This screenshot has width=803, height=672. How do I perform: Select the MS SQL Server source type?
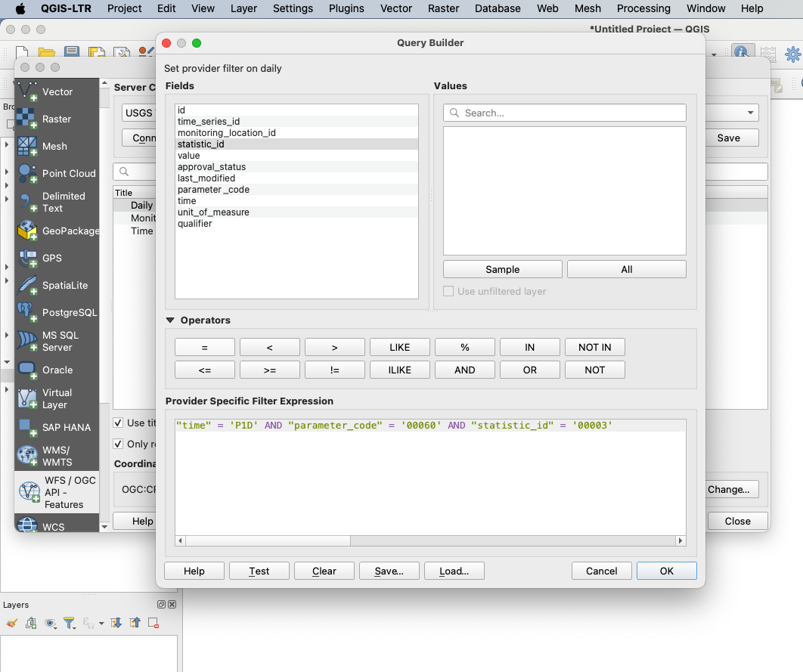[x=57, y=341]
